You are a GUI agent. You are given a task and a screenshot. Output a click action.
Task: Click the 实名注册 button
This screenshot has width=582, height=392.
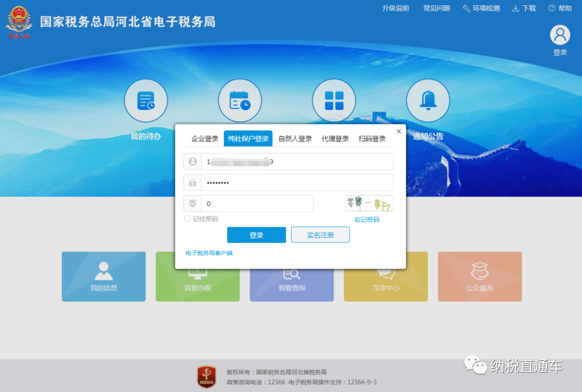(320, 235)
